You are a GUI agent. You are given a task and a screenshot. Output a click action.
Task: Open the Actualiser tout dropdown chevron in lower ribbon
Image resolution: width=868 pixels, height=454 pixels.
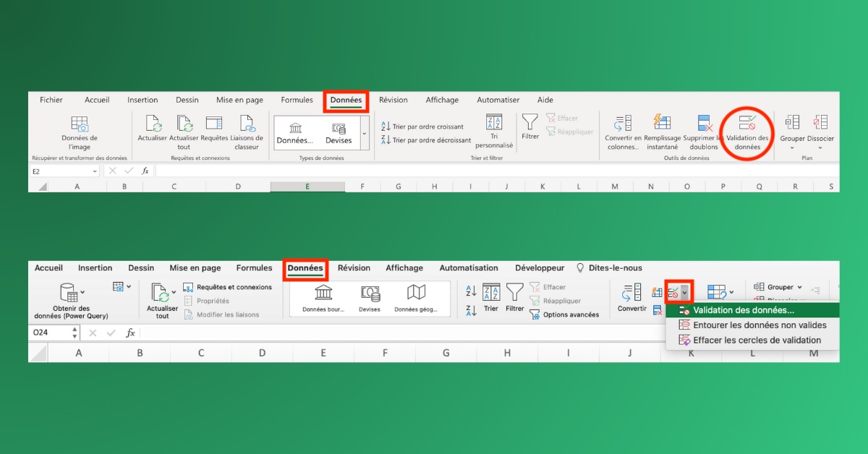[x=174, y=292]
